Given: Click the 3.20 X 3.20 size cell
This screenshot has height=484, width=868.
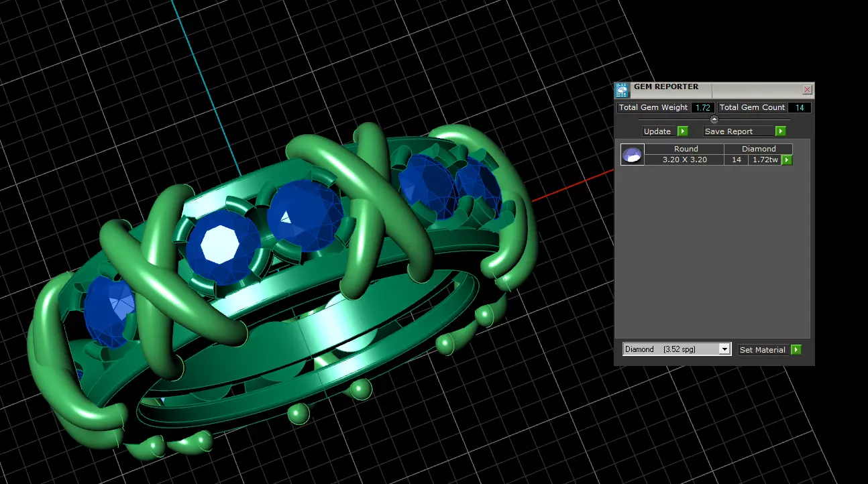Looking at the screenshot, I should pyautogui.click(x=686, y=160).
